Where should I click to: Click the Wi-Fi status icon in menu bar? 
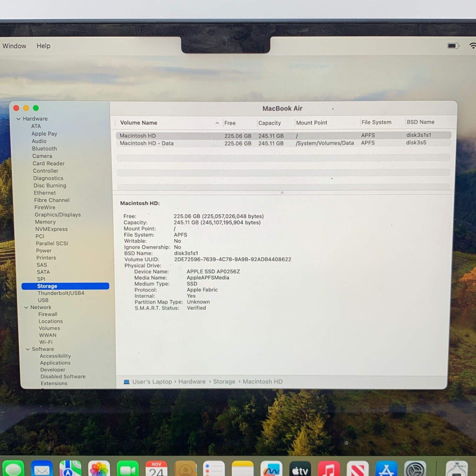coord(473,46)
